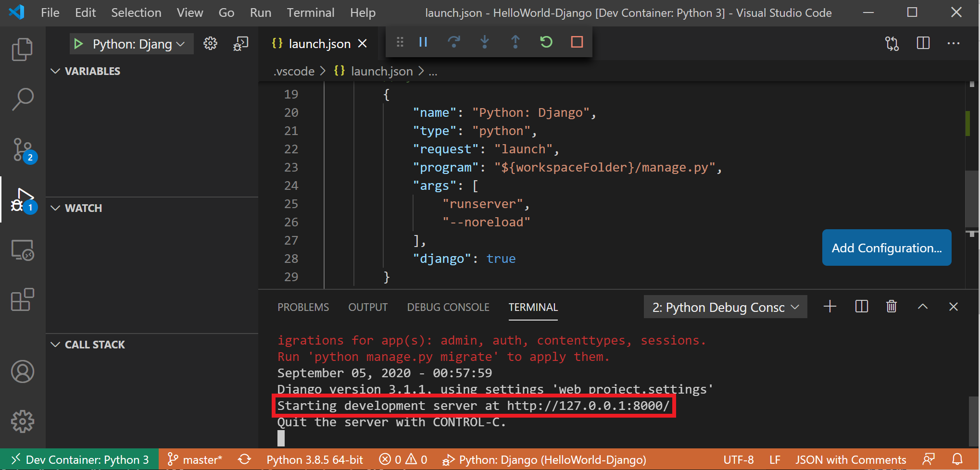Open a new terminal with the plus icon
Image resolution: width=980 pixels, height=470 pixels.
tap(829, 306)
